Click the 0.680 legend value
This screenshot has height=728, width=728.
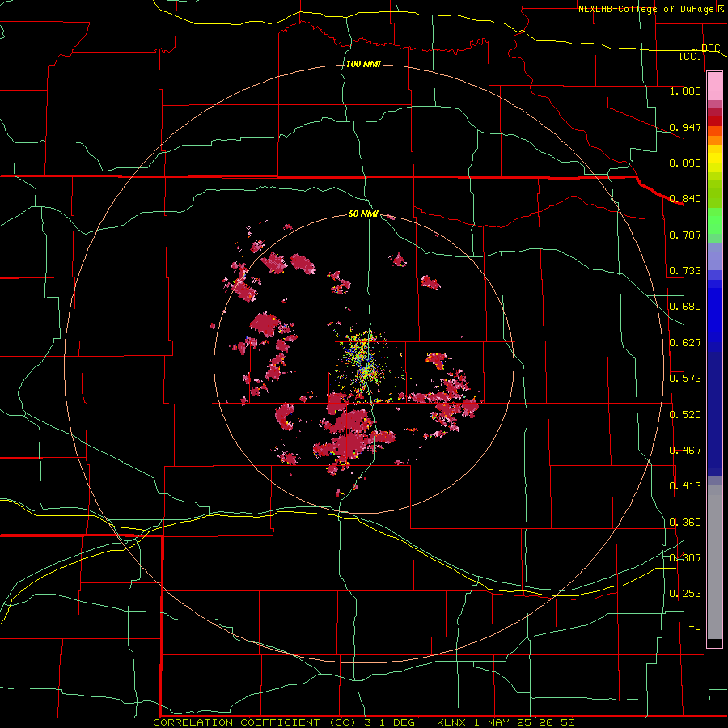tap(685, 307)
